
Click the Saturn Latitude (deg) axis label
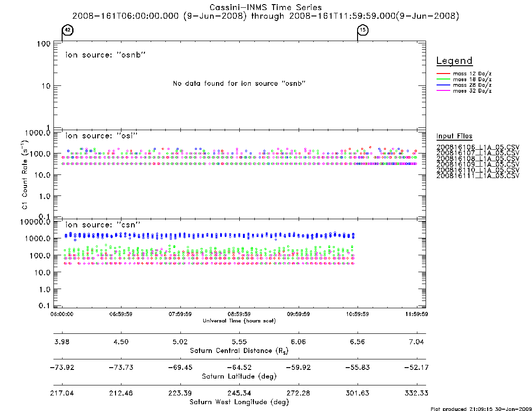[239, 376]
